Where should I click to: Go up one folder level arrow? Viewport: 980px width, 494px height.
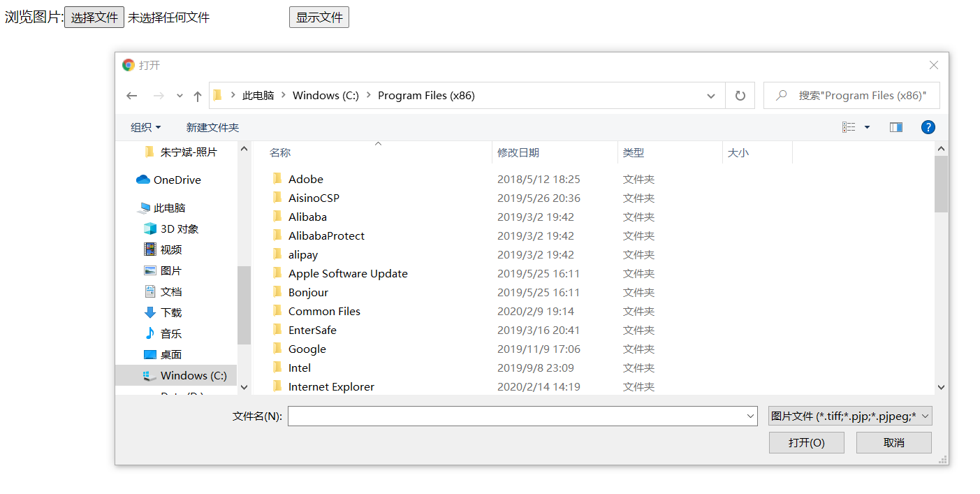pyautogui.click(x=198, y=96)
